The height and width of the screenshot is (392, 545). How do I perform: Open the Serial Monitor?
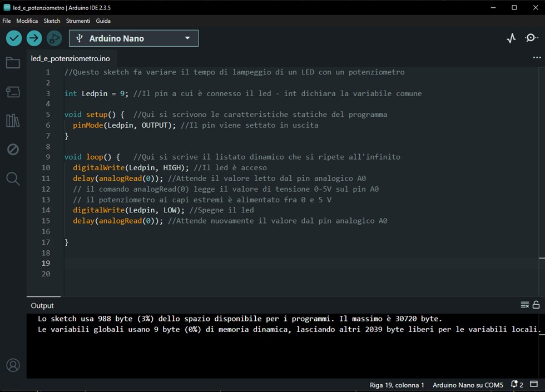[531, 38]
